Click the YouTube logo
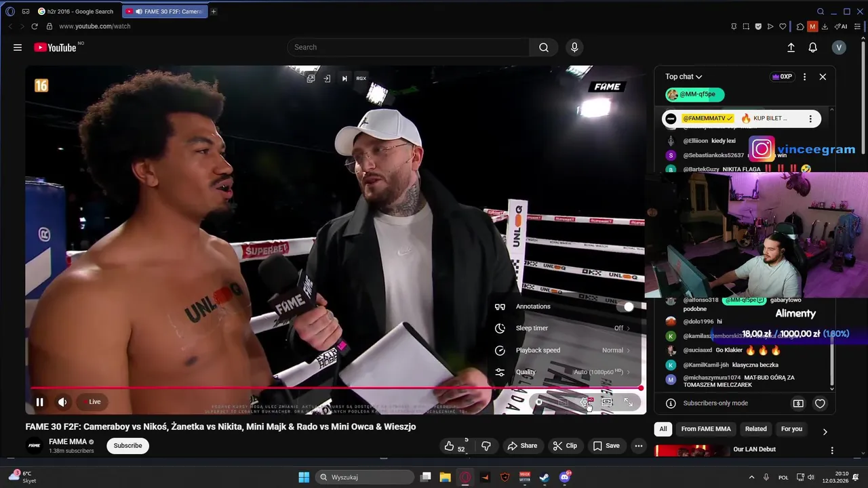Viewport: 868px width, 488px height. click(55, 47)
